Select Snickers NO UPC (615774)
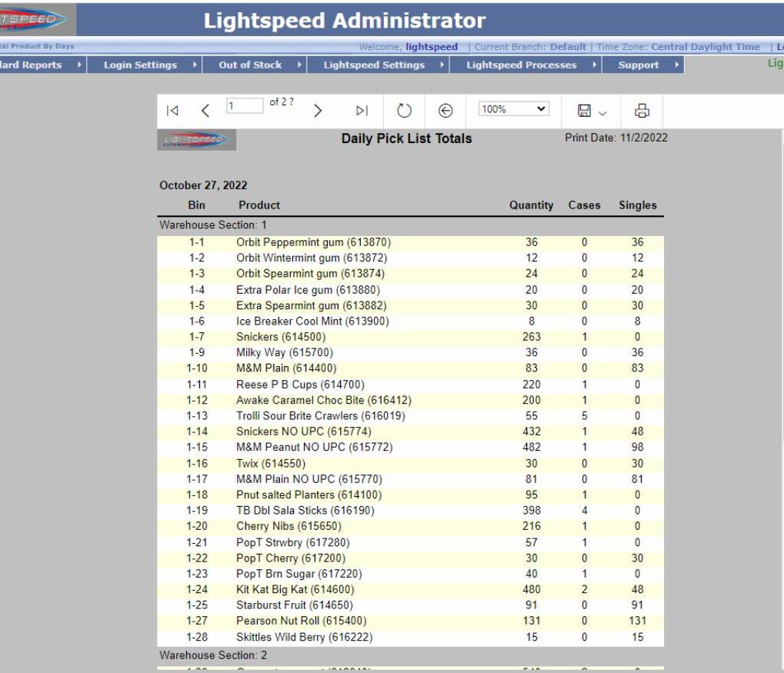The image size is (784, 673). click(x=303, y=431)
